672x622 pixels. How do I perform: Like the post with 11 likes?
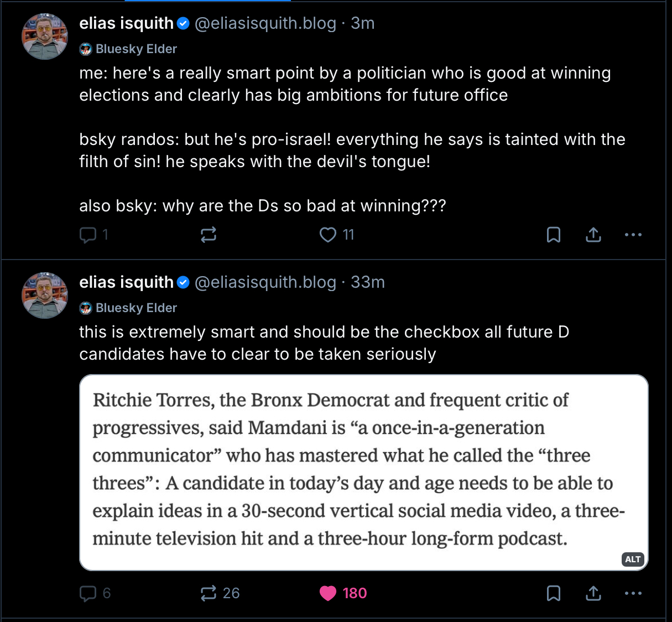pyautogui.click(x=328, y=235)
